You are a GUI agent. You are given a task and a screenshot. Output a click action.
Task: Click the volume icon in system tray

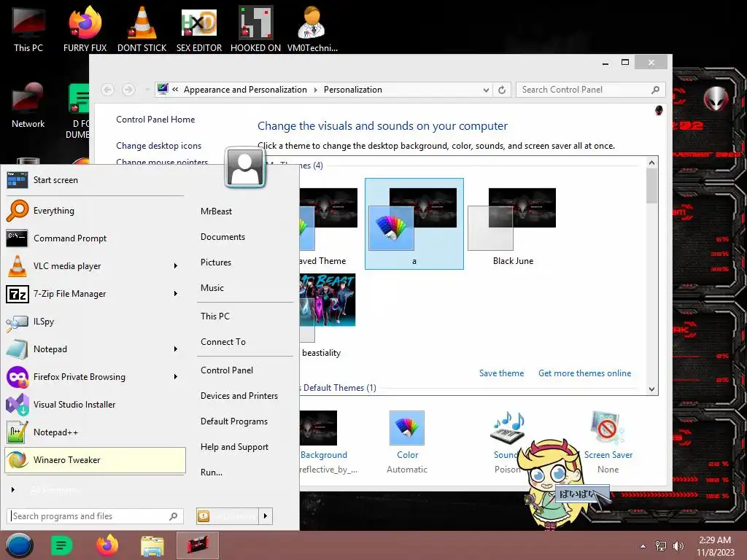[x=678, y=546]
